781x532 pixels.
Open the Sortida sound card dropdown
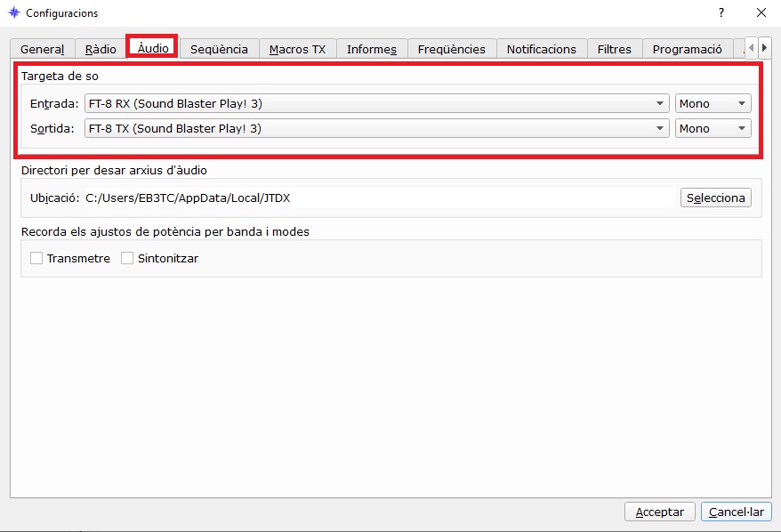[x=376, y=128]
